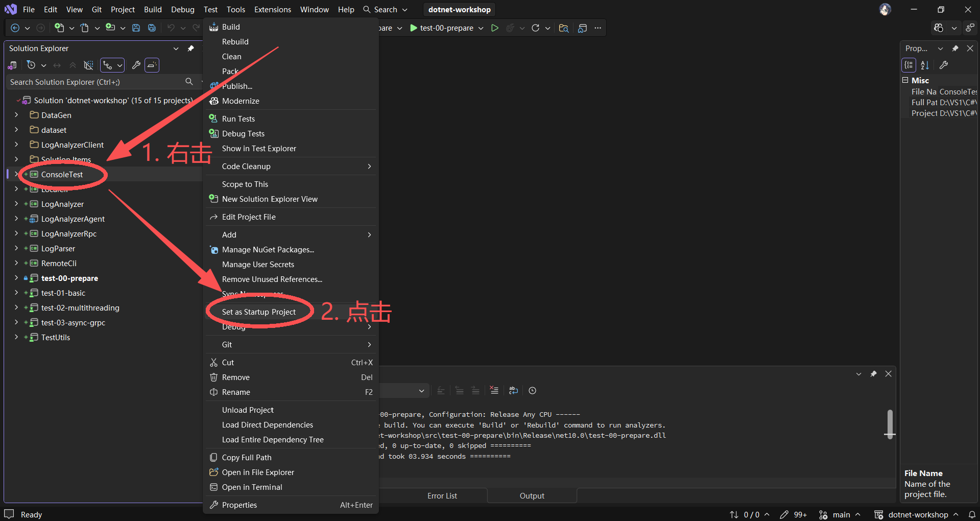Screen dimensions: 980x521
Task: Expand the LogAnalyzer project node
Action: 16,204
